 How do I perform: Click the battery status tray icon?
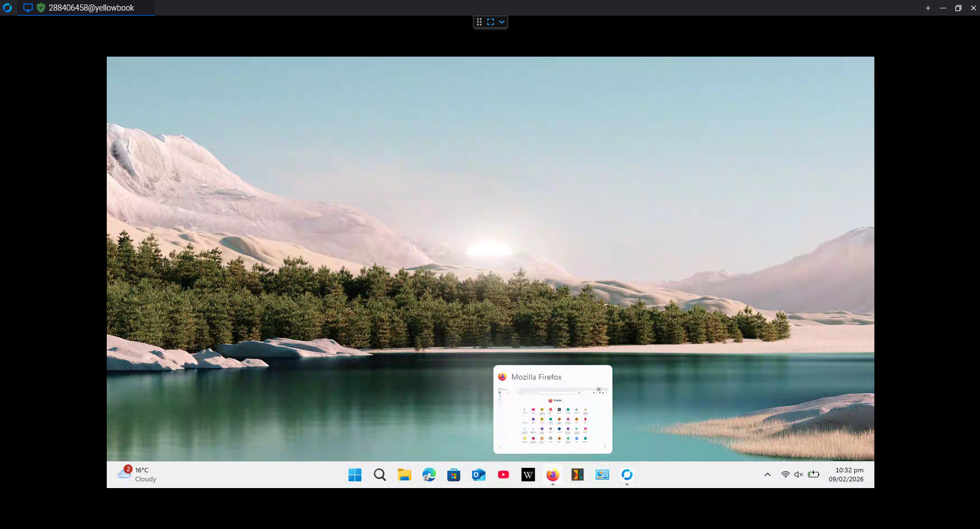[x=814, y=475]
